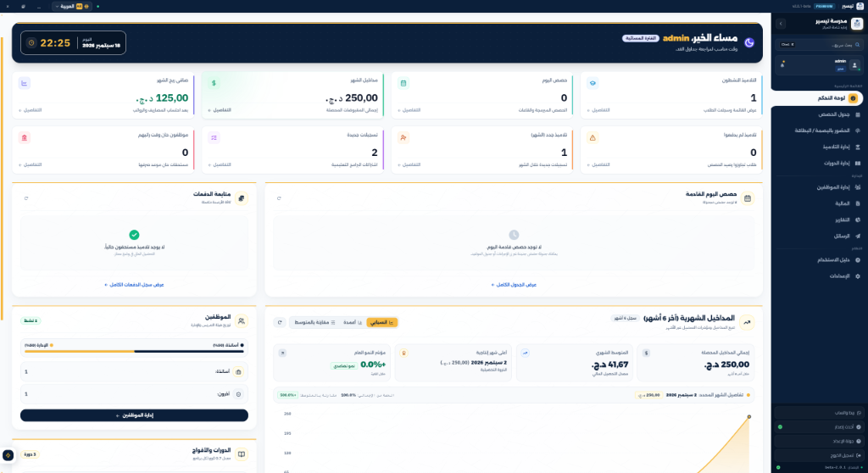
Task: Click the floating round button at bottom-left
Action: click(x=8, y=455)
